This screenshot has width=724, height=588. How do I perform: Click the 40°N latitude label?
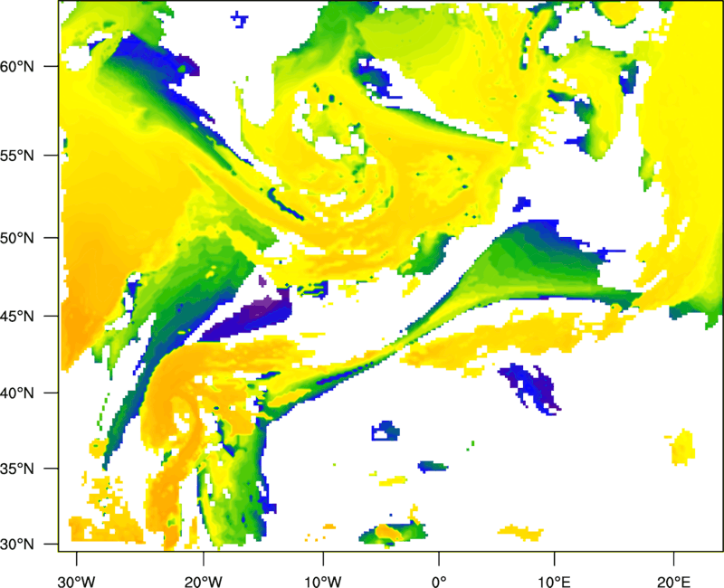tap(17, 394)
